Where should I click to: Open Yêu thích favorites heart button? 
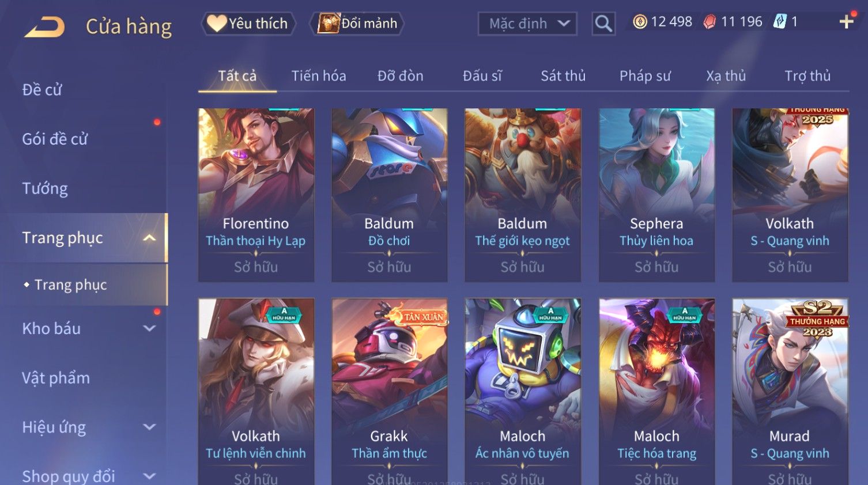point(248,24)
